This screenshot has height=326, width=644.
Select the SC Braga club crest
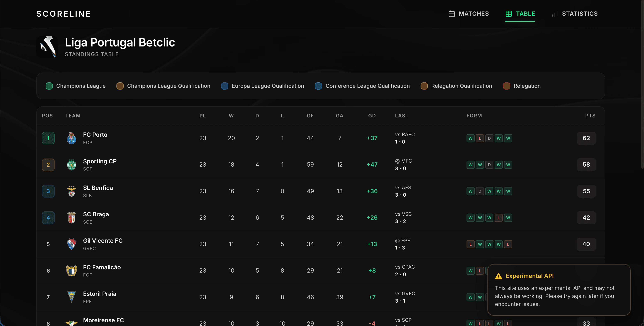[72, 218]
